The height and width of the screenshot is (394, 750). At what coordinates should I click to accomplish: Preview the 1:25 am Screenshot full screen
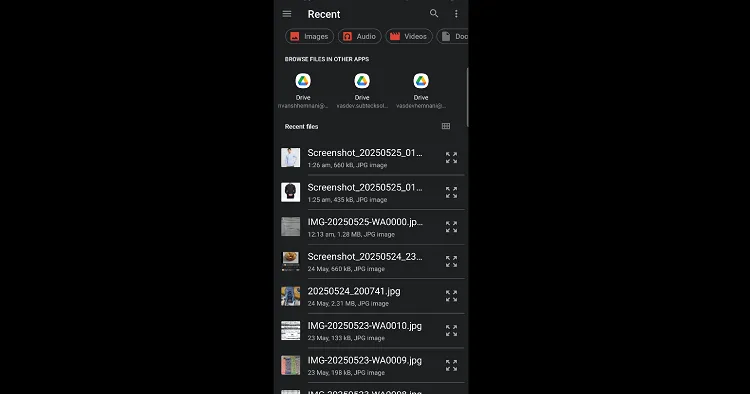click(x=452, y=192)
